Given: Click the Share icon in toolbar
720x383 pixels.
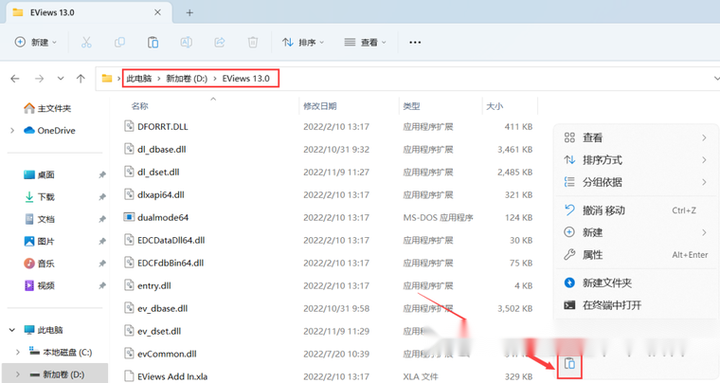Looking at the screenshot, I should coord(219,42).
